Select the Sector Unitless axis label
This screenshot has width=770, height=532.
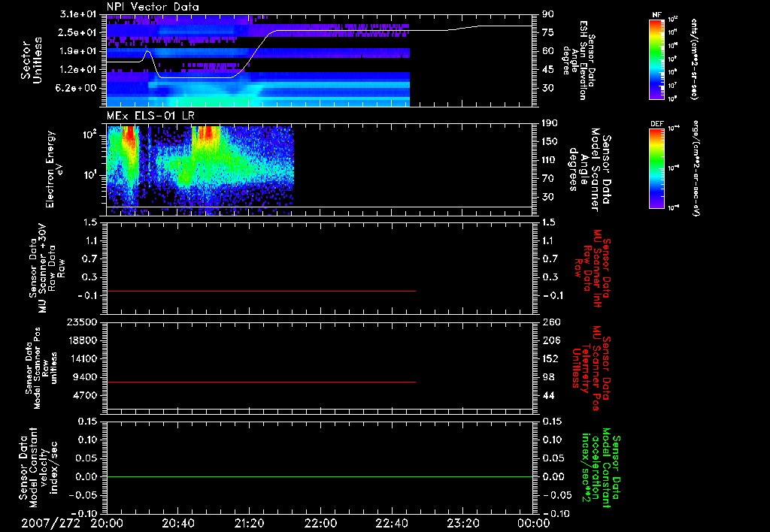(32, 61)
